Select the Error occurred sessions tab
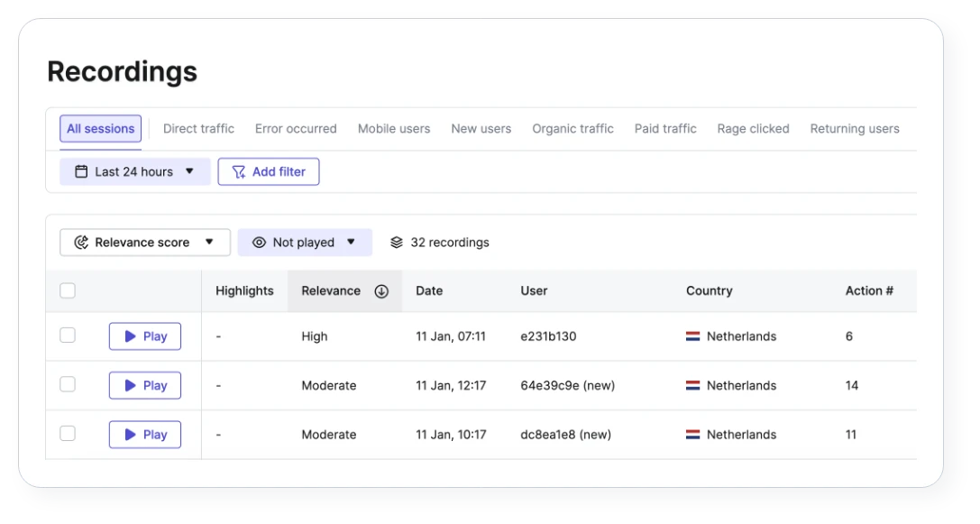Viewport: 980px width, 524px height. (x=296, y=128)
